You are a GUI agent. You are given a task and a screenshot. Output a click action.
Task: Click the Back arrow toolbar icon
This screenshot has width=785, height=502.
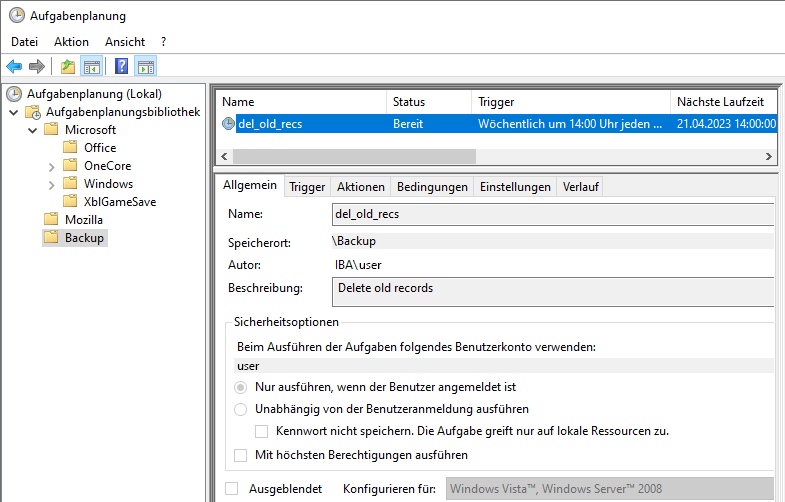point(14,66)
